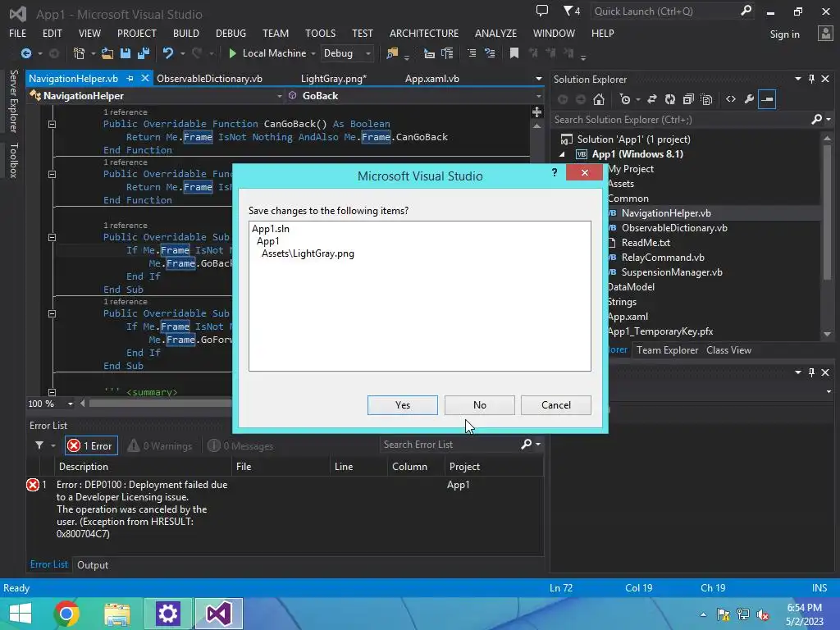
Task: Open Google Chrome from the taskbar
Action: pyautogui.click(x=66, y=614)
